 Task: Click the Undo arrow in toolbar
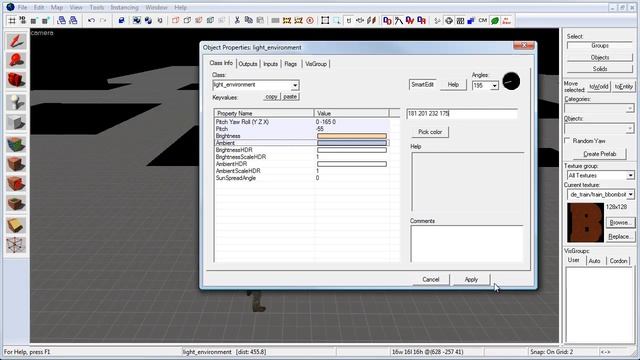[91, 20]
